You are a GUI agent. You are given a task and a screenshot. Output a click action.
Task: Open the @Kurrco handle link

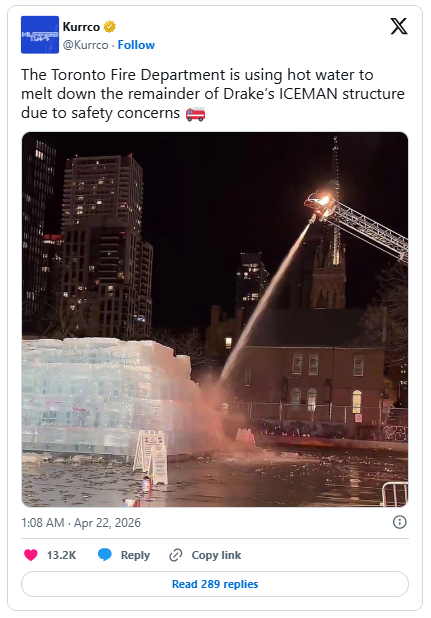click(x=85, y=45)
